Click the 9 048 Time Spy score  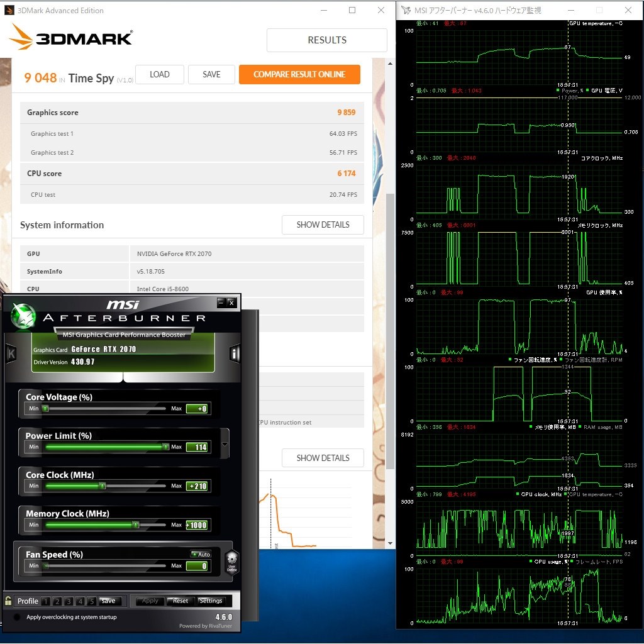click(40, 77)
